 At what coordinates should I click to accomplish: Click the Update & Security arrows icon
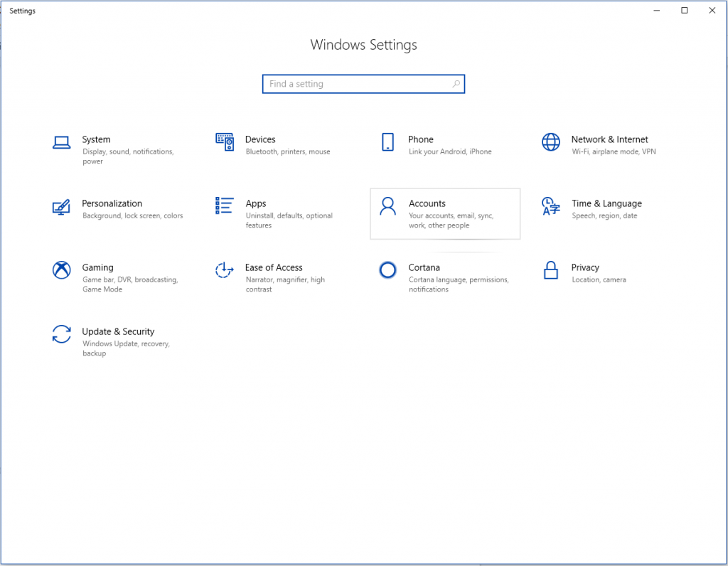61,334
